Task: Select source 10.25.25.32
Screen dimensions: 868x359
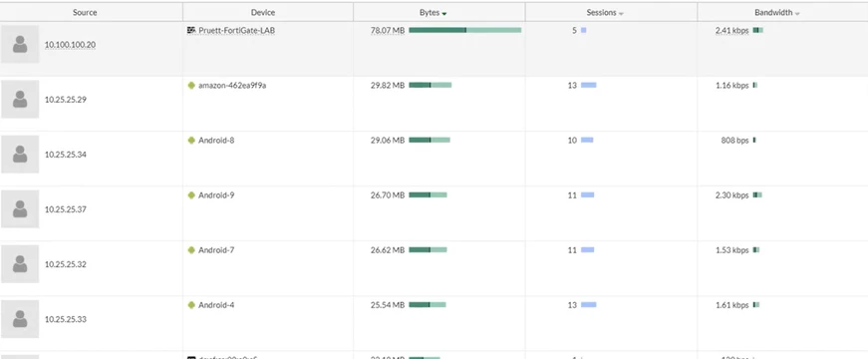Action: pyautogui.click(x=66, y=264)
